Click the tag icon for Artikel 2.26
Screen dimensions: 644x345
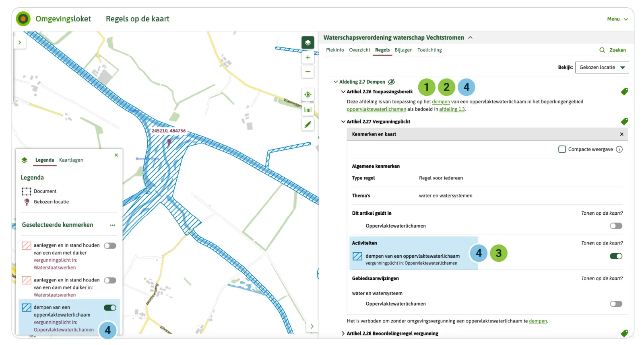[x=624, y=92]
